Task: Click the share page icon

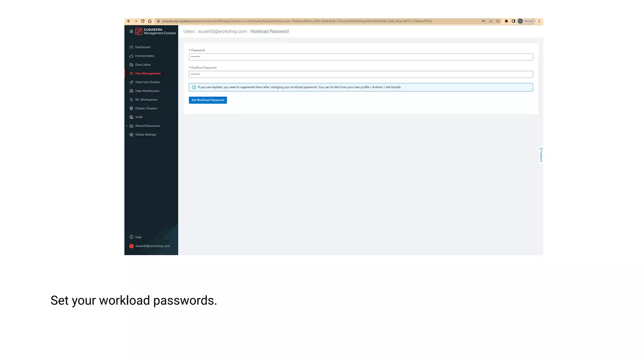Action: [491, 21]
